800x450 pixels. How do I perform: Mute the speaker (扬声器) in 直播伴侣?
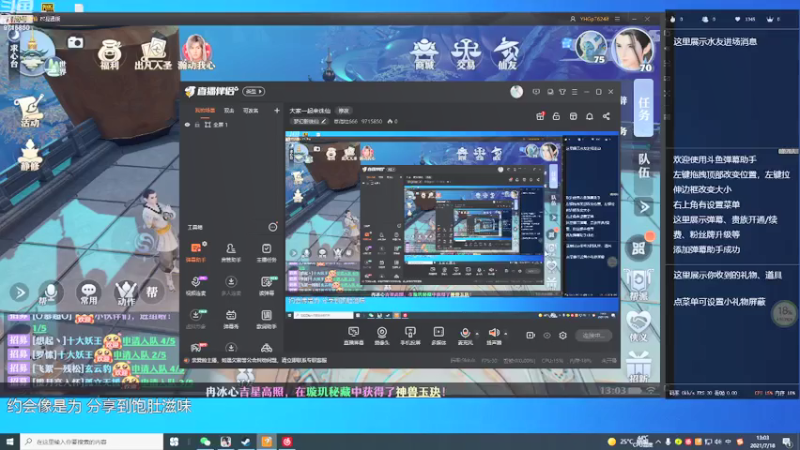point(493,336)
